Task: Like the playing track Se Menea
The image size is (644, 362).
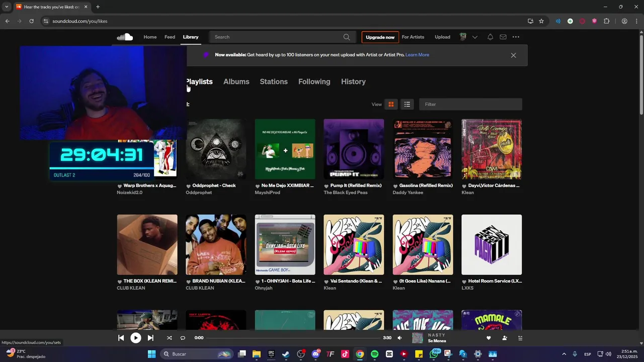Action: tap(489, 338)
